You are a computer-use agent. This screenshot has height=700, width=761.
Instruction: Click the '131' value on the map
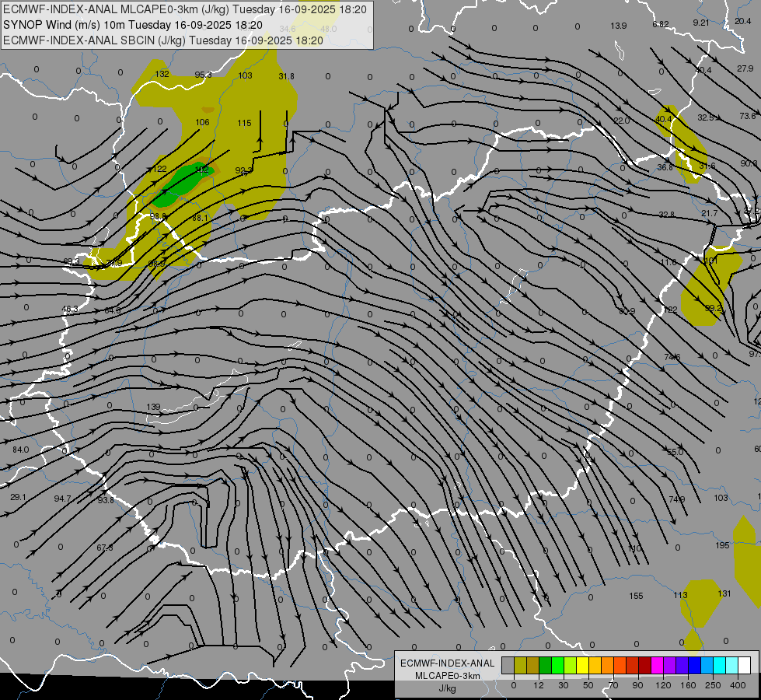724,593
